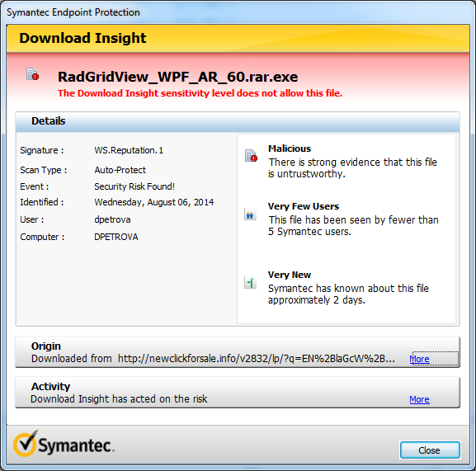Screen dimensions: 476x471
Task: Click the file risk icon beside RadGridView filename
Action: tap(32, 74)
